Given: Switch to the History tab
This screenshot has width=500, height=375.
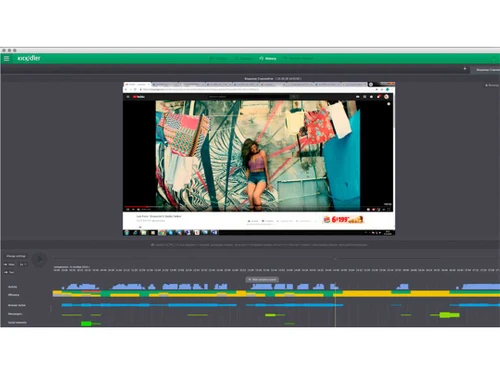Looking at the screenshot, I should click(x=268, y=58).
